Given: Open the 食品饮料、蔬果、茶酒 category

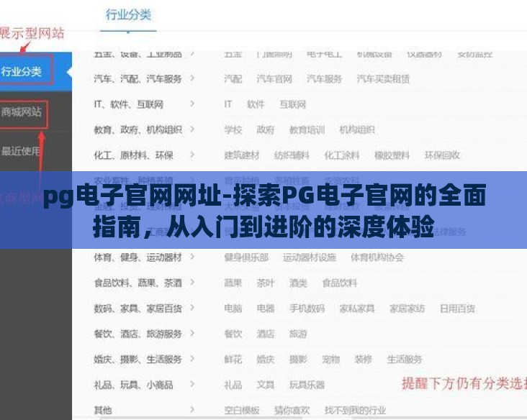Looking at the screenshot, I should [138, 283].
